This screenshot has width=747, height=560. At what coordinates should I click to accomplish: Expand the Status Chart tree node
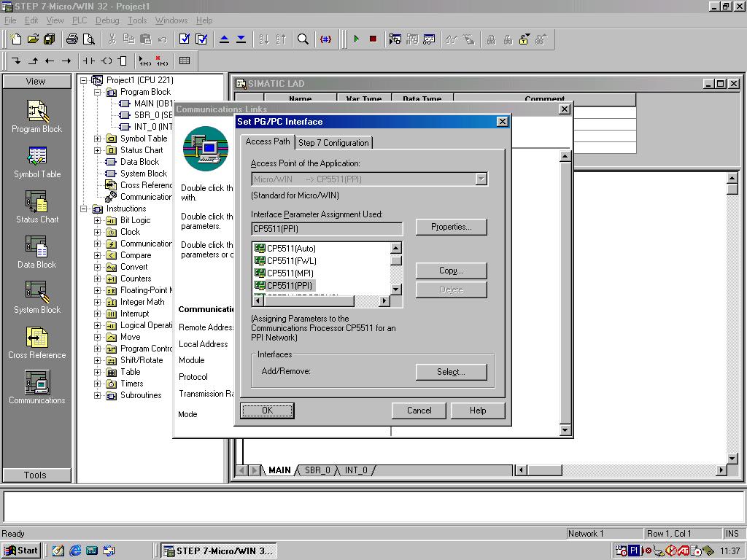(98, 150)
